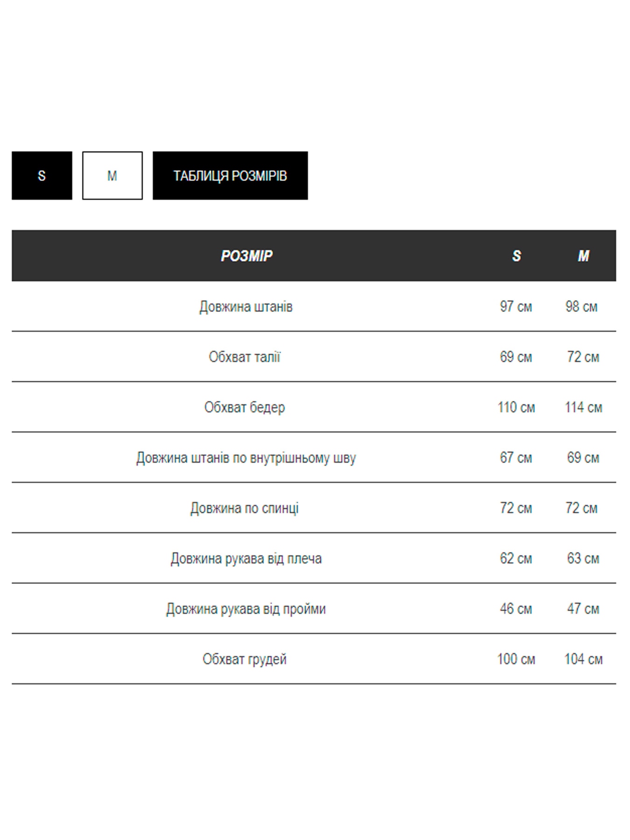Image resolution: width=630 pixels, height=840 pixels.
Task: Open the ТАБЛИЦЯ РОЗМІРІВ size chart
Action: click(230, 175)
